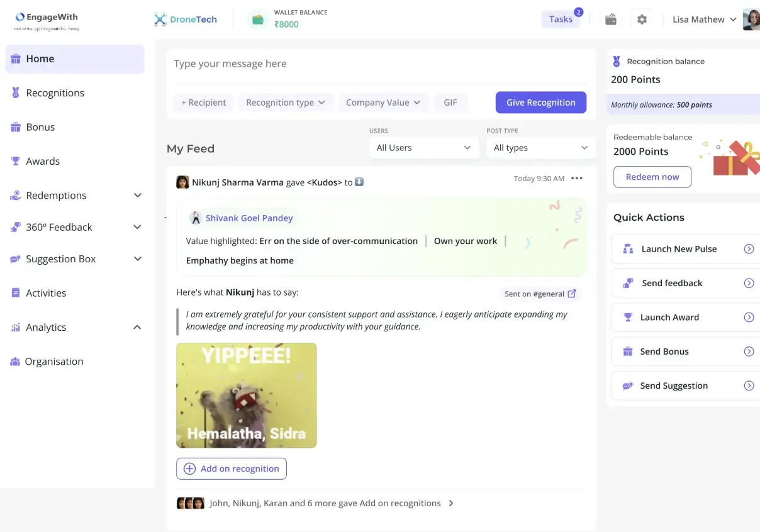Collapse the Analytics section chevron
The image size is (760, 532).
138,327
